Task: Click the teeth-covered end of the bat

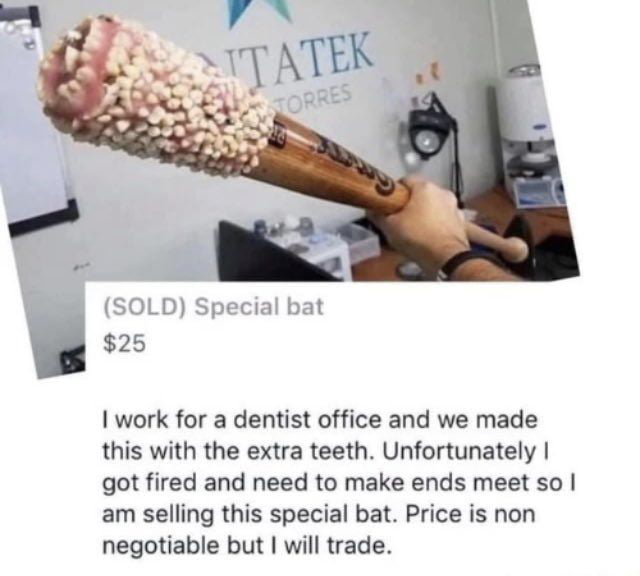Action: pyautogui.click(x=155, y=94)
